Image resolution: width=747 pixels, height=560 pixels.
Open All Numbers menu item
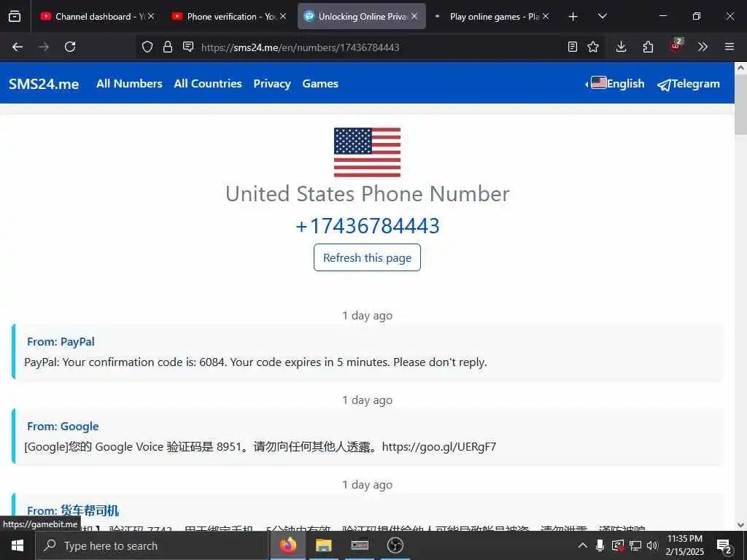[x=129, y=83]
